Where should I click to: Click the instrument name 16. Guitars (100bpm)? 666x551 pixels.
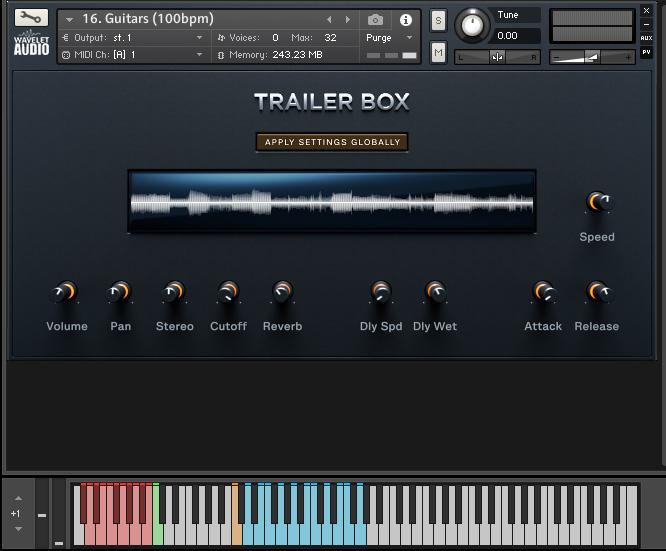(x=148, y=19)
